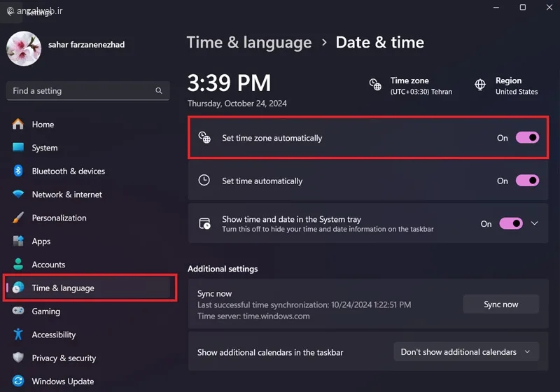Click Time & language breadcrumb link
The image size is (560, 392).
point(248,42)
